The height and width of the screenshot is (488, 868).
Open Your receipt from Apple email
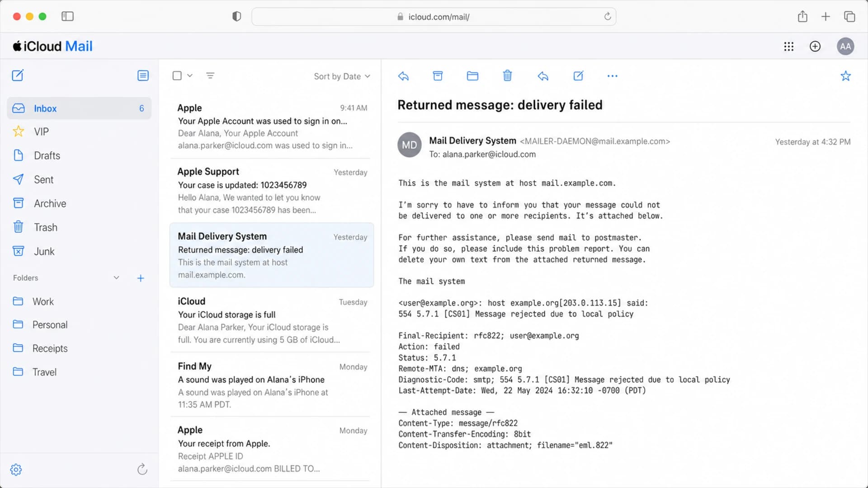click(271, 449)
